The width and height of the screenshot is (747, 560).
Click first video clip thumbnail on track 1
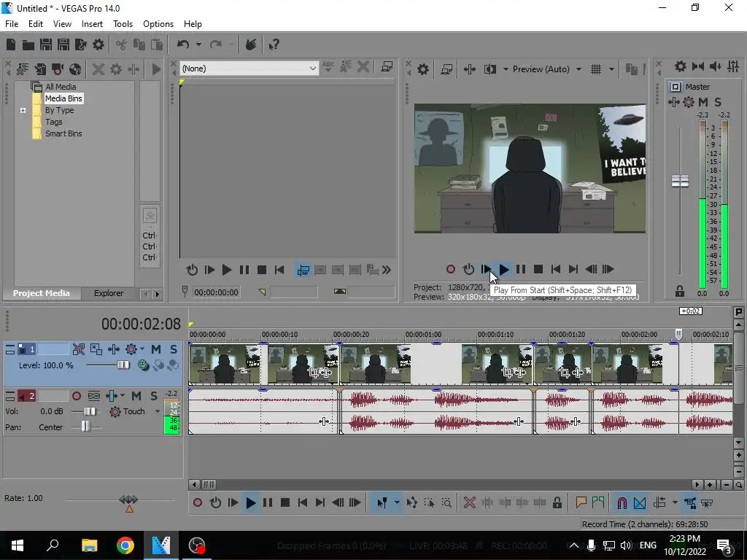pos(225,365)
